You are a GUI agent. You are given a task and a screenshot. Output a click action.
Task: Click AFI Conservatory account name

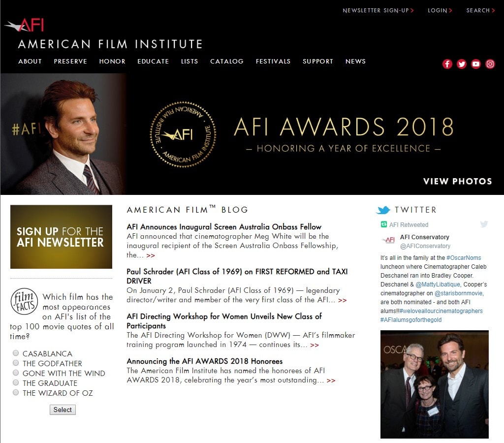tap(424, 237)
